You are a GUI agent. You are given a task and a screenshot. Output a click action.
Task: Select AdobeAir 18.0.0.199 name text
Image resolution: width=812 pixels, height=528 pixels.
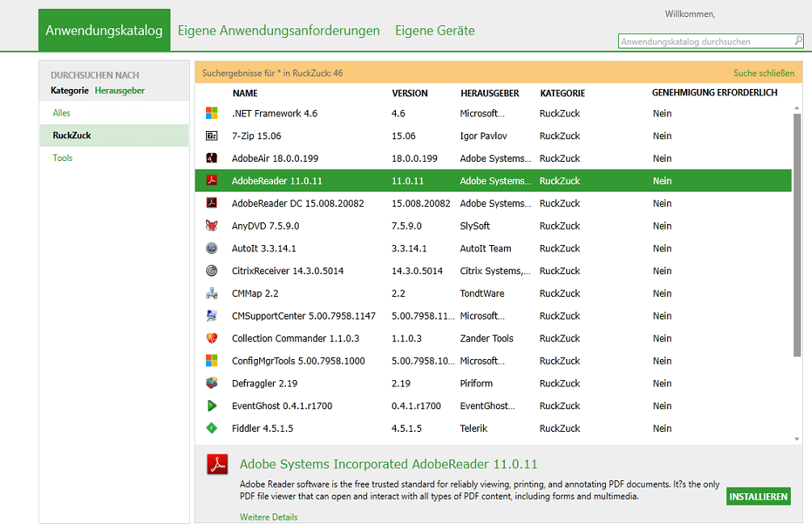tap(275, 158)
